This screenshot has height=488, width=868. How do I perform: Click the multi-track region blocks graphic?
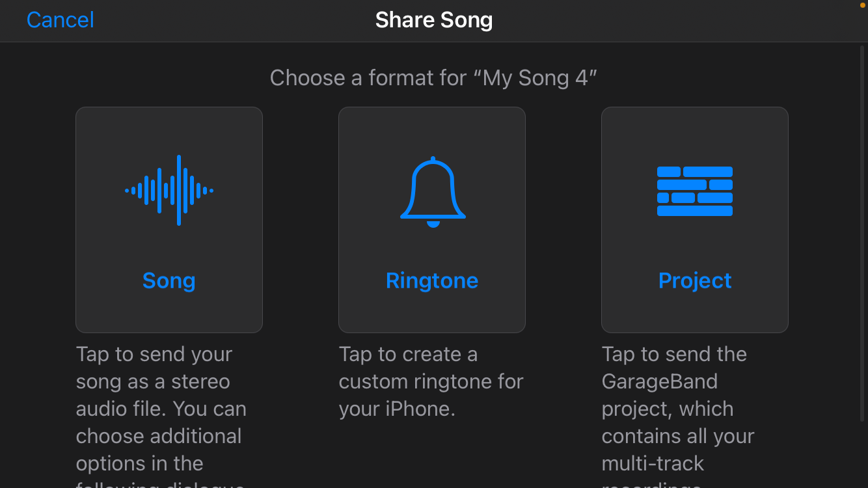[694, 190]
